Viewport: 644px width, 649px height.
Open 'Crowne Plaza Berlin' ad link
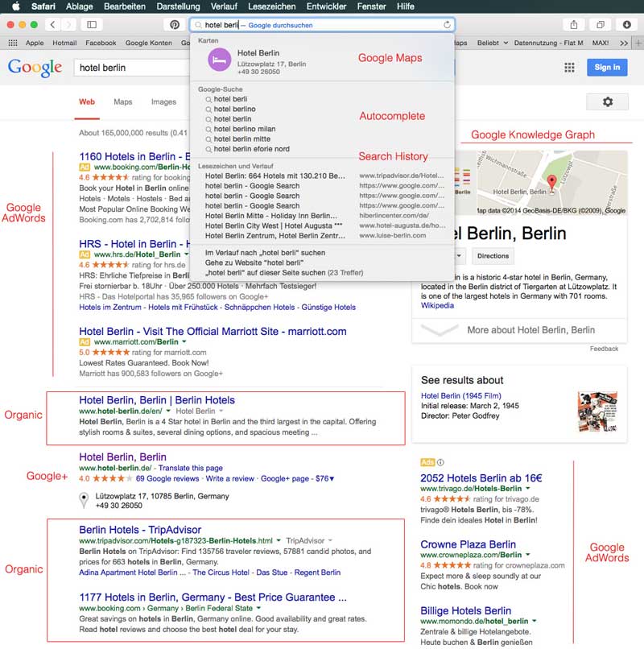click(x=468, y=544)
